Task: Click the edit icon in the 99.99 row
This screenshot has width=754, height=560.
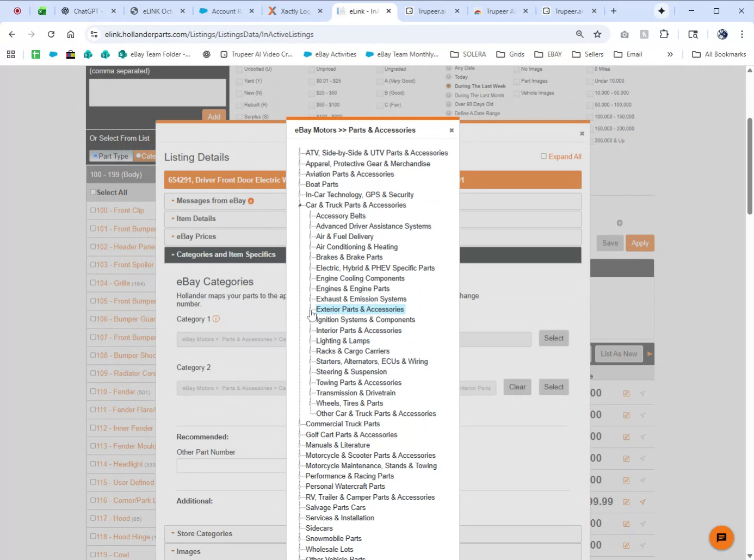Action: 626,502
